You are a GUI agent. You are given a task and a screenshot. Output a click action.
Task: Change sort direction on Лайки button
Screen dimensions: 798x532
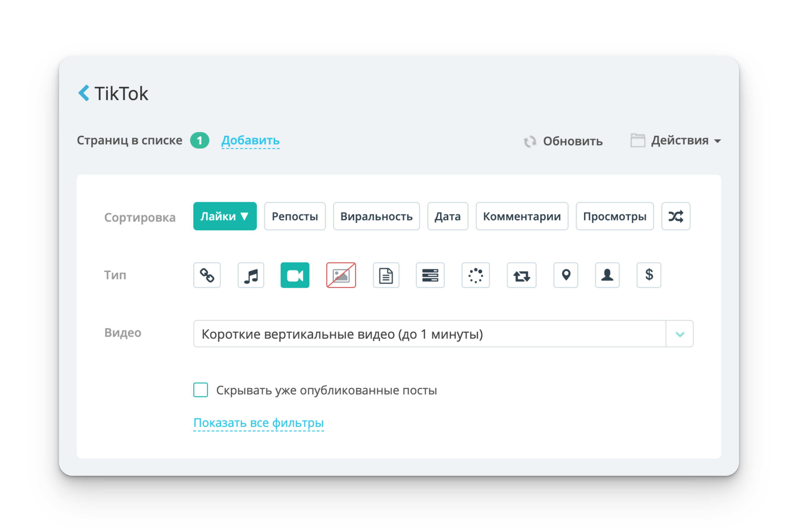pyautogui.click(x=225, y=216)
